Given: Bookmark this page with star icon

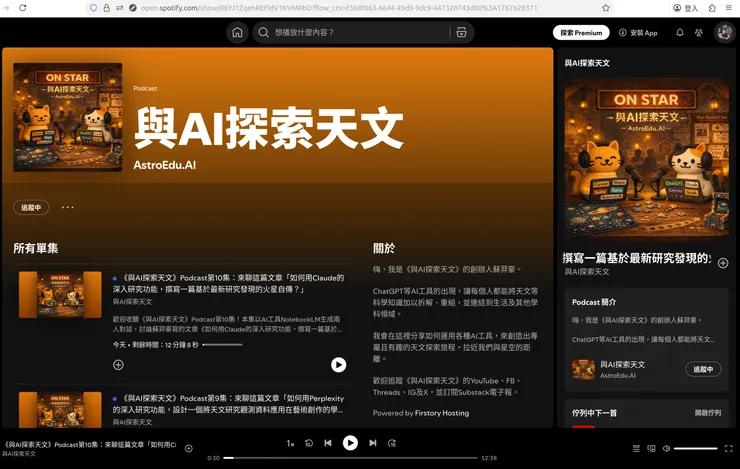Looking at the screenshot, I should [606, 8].
